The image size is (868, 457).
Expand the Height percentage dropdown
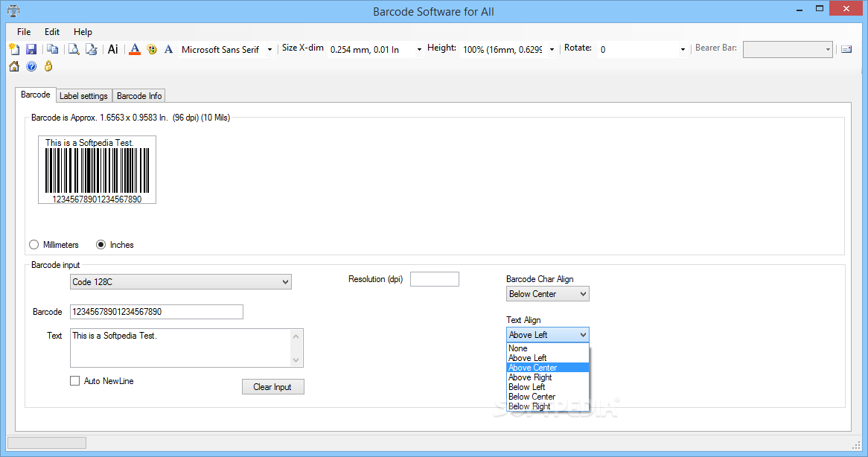pyautogui.click(x=552, y=50)
